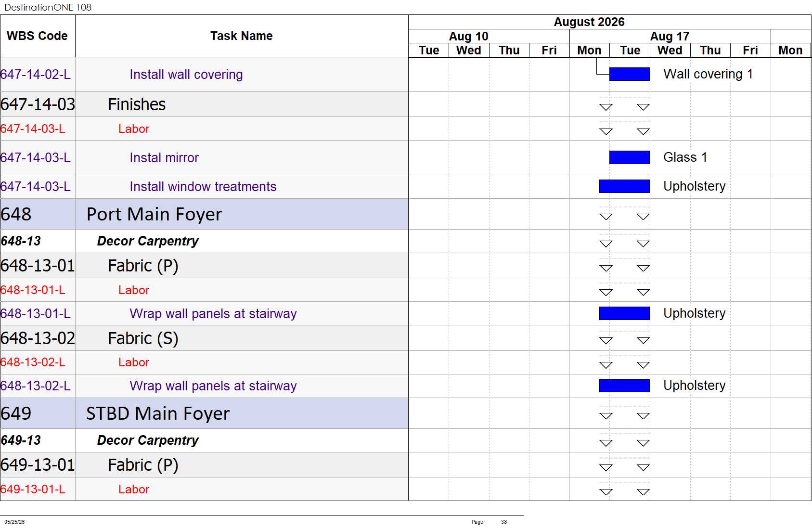
Task: Click the Wall covering 1 task bar
Action: tap(629, 74)
